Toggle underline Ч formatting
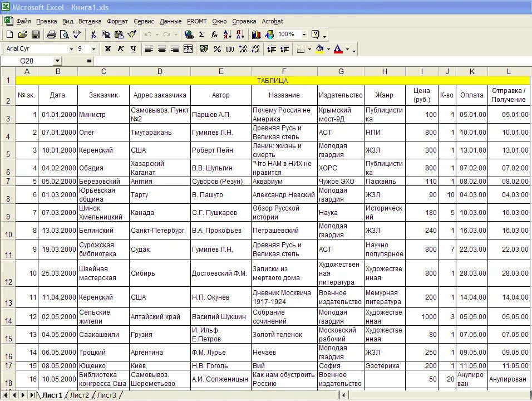The image size is (532, 401). click(x=134, y=49)
